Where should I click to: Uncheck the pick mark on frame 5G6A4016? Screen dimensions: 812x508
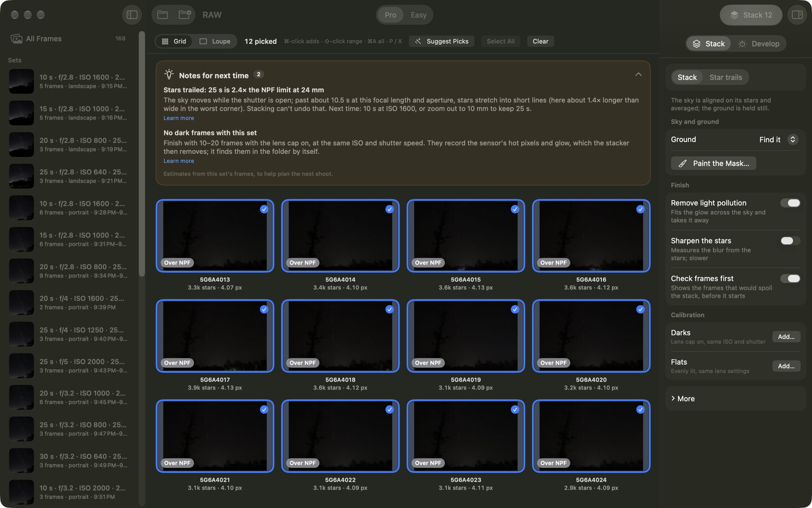641,209
